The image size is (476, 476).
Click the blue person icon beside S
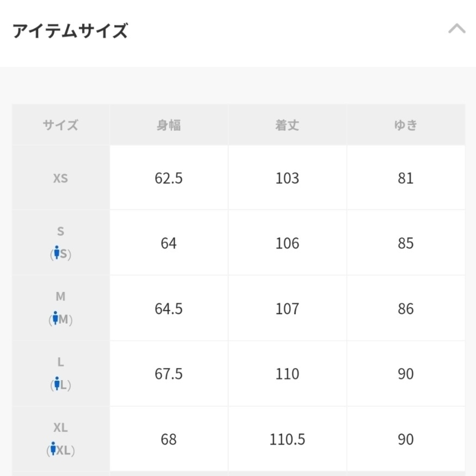[56, 253]
